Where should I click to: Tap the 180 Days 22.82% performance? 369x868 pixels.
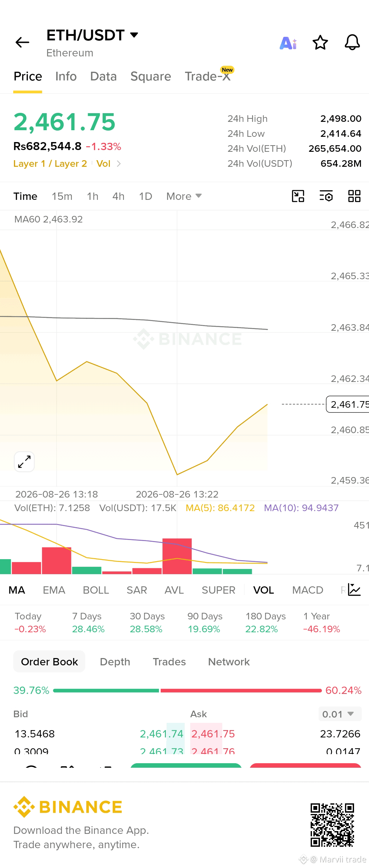265,623
